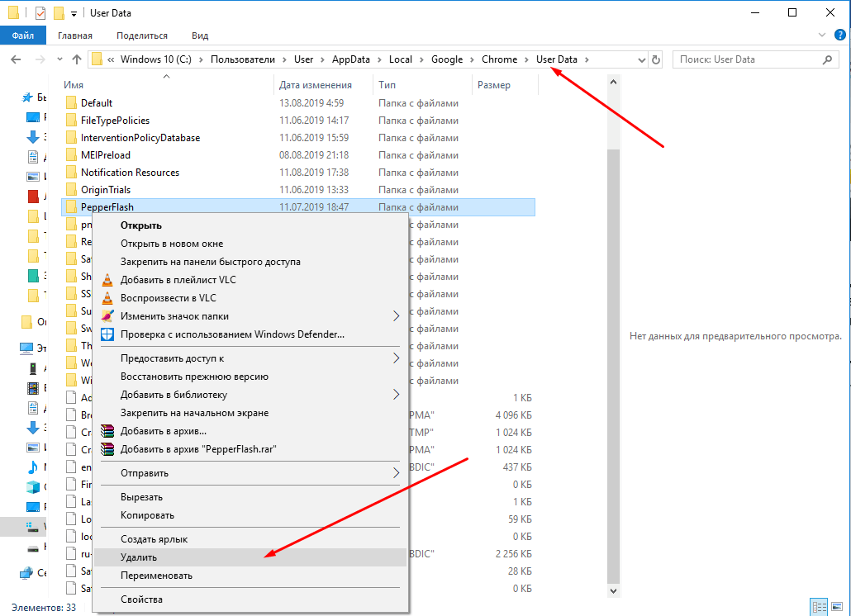Choose Свойства in the context menu
This screenshot has height=616, width=851.
click(250, 599)
